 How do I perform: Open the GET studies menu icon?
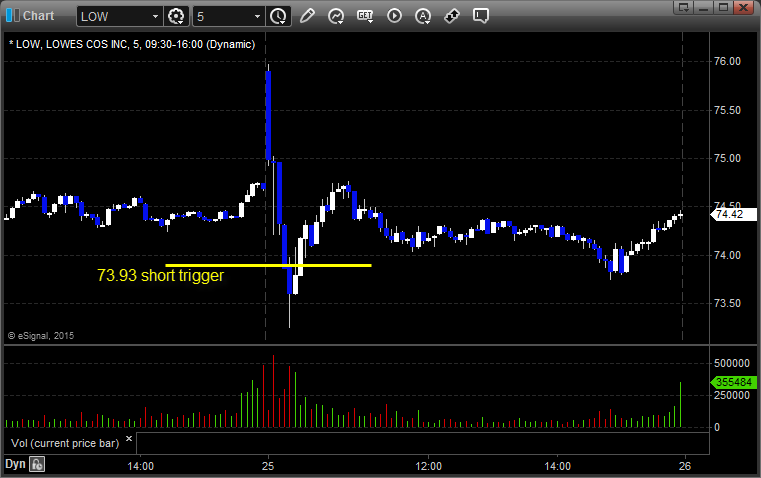pyautogui.click(x=365, y=16)
